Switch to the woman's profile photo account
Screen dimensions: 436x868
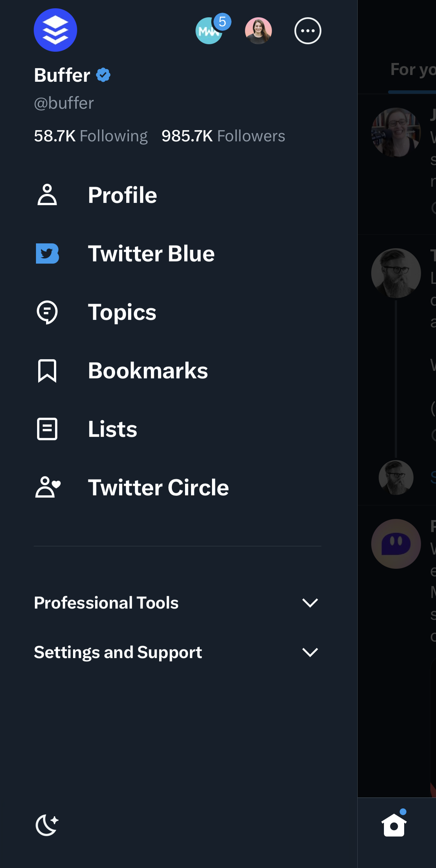coord(258,31)
